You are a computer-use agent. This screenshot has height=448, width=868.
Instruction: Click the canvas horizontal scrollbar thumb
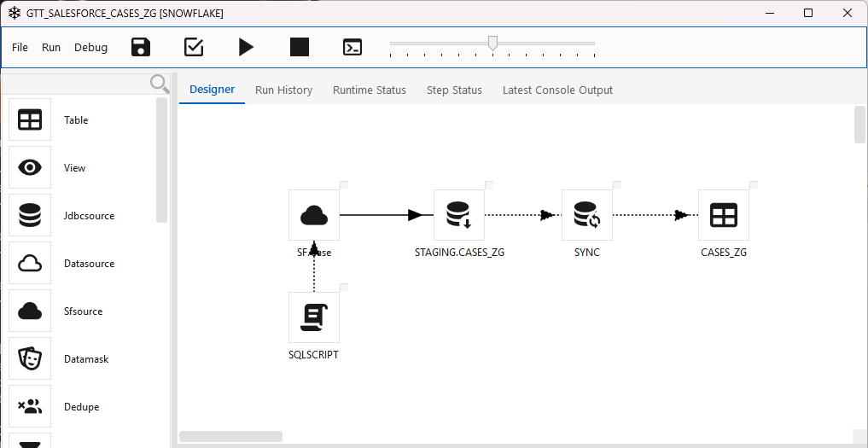(x=230, y=436)
